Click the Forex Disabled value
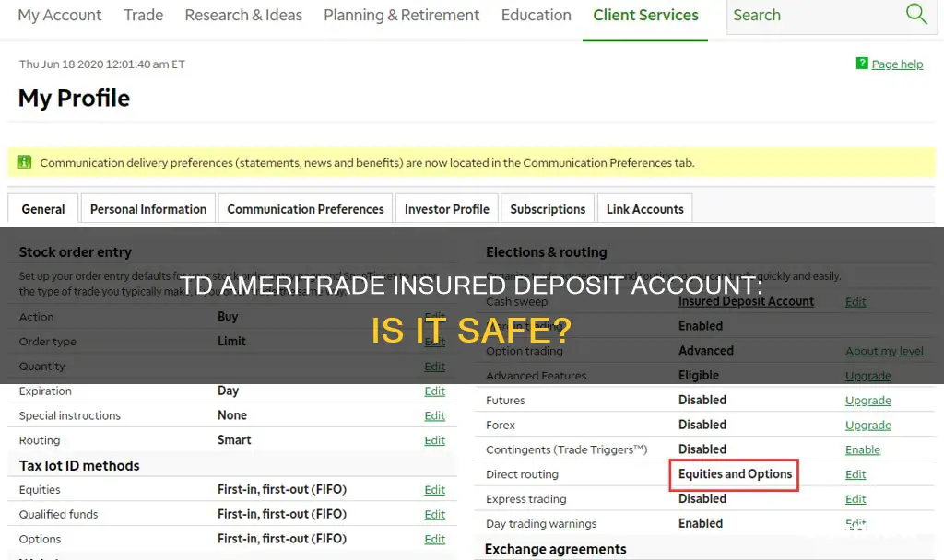Image resolution: width=944 pixels, height=560 pixels. [x=702, y=425]
